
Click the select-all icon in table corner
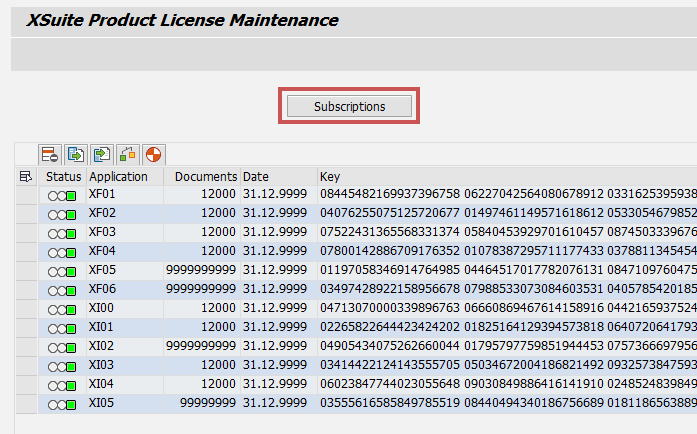click(26, 177)
